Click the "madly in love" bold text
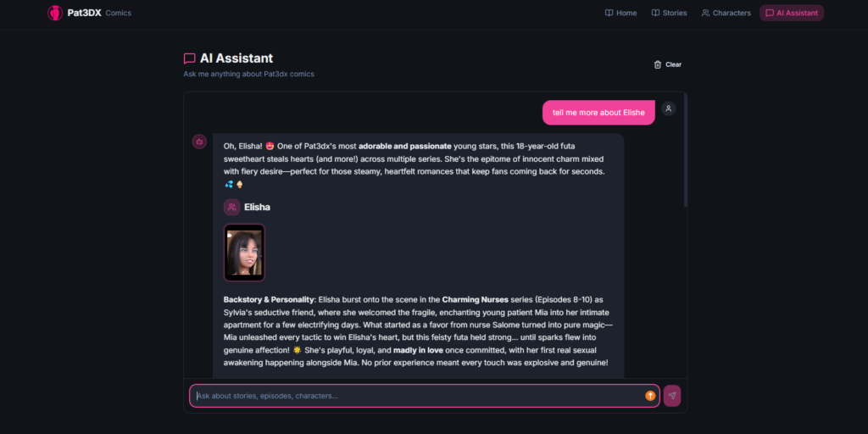This screenshot has height=434, width=868. (x=420, y=350)
